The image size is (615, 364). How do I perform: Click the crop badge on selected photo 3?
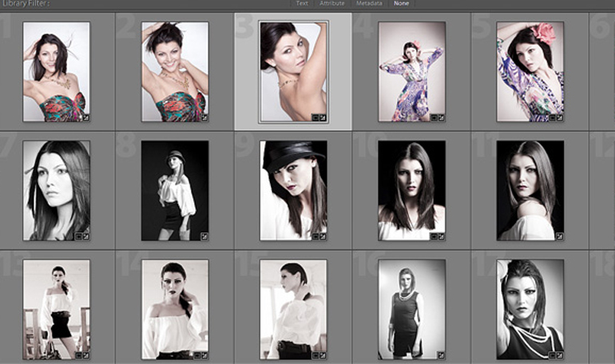pyautogui.click(x=315, y=117)
